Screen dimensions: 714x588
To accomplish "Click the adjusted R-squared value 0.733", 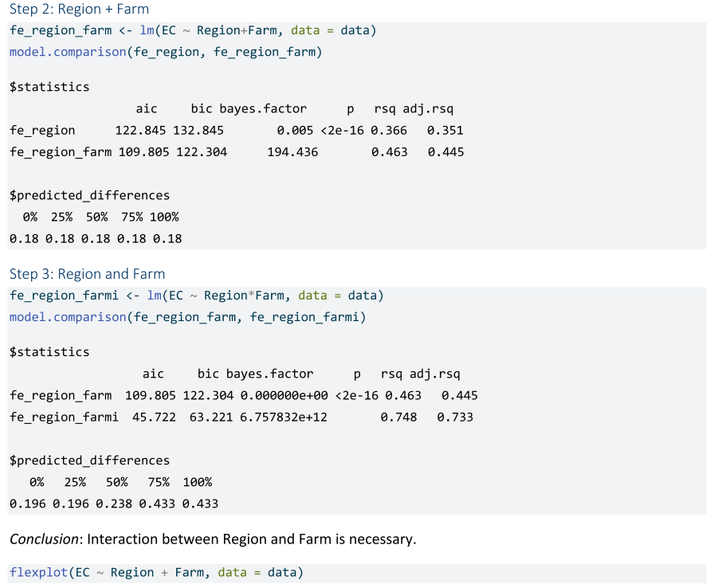I will click(455, 417).
